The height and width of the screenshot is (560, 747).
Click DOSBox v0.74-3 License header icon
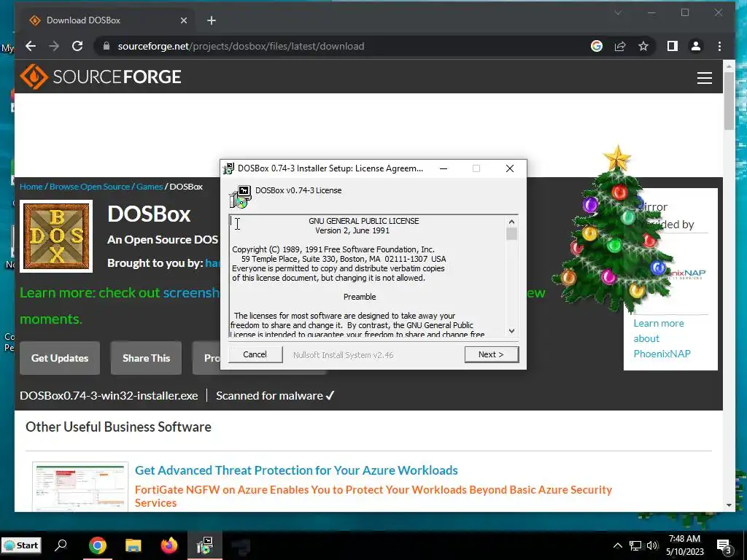[x=241, y=196]
